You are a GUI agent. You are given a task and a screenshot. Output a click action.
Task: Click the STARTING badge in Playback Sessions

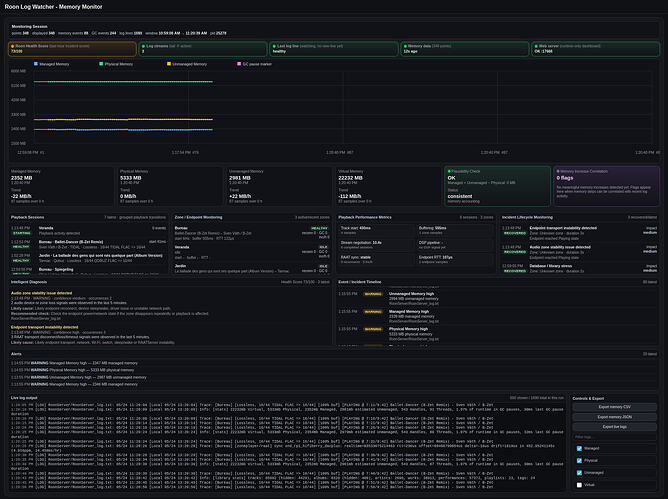[x=21, y=233]
